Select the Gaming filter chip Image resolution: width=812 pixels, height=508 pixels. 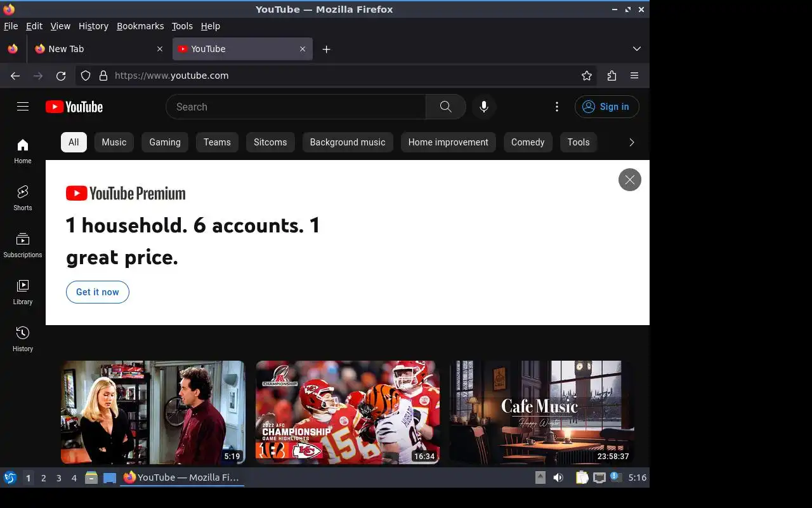(165, 142)
